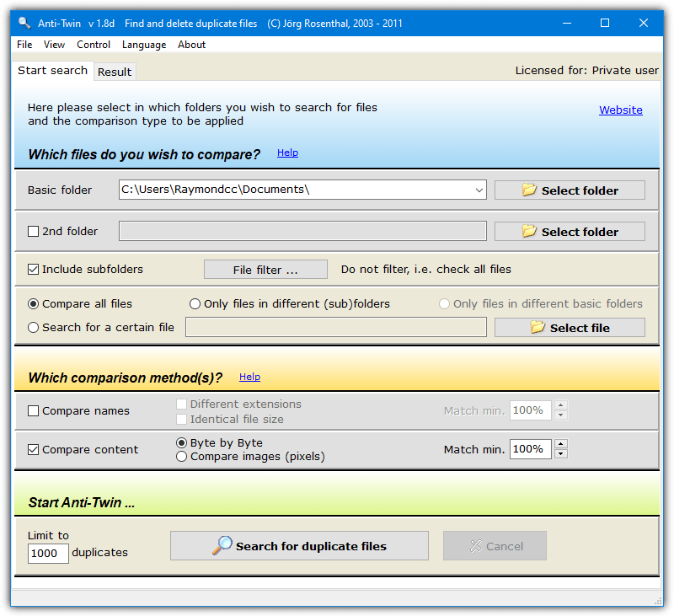The width and height of the screenshot is (674, 616).
Task: Open the Website link
Action: point(621,110)
